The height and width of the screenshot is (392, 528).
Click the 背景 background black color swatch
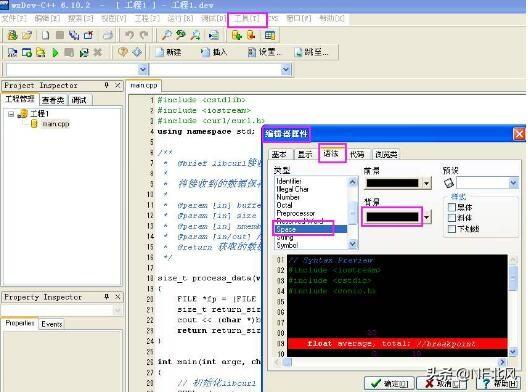point(392,217)
